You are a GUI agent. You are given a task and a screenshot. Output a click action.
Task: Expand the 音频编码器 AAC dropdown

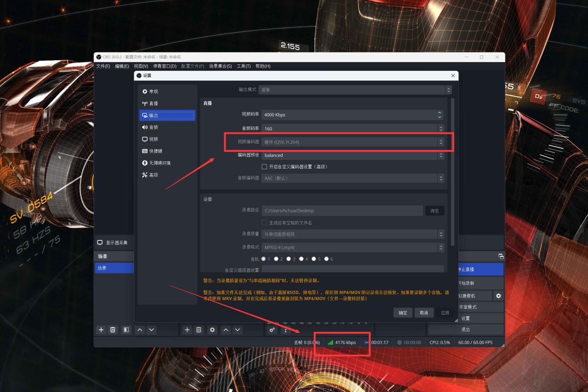pos(353,178)
